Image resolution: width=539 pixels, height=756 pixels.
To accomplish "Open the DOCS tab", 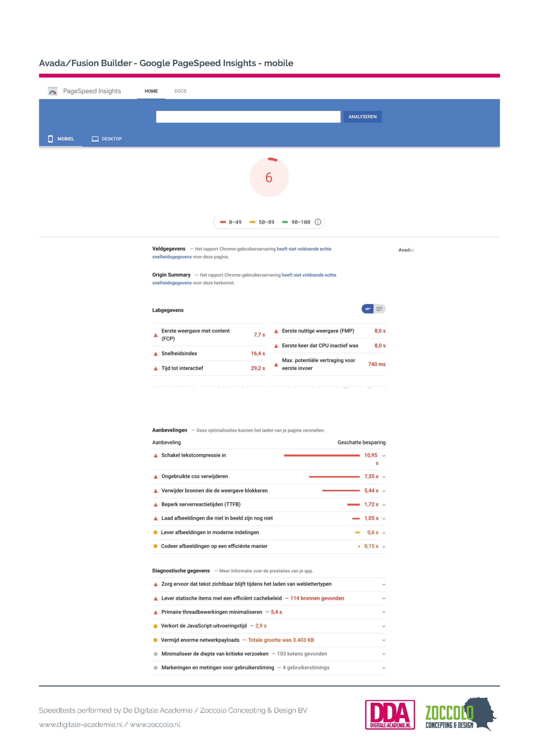I will [x=180, y=91].
